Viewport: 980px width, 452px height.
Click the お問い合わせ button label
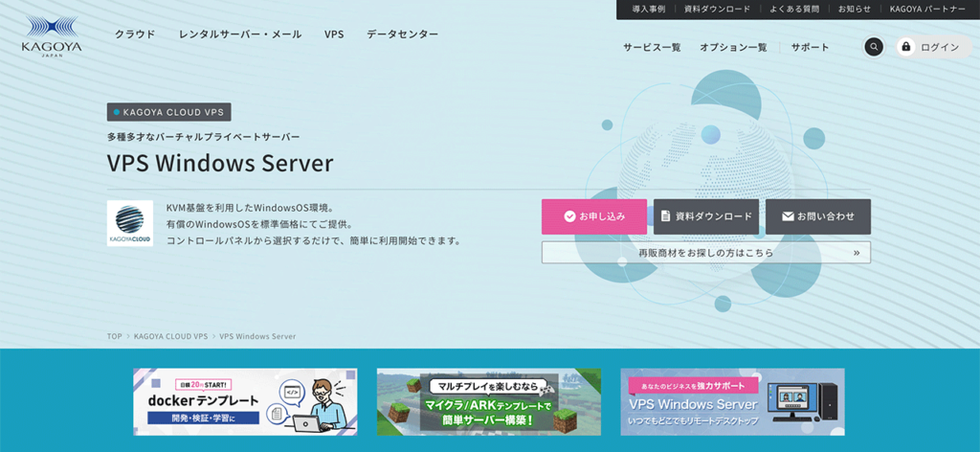pyautogui.click(x=826, y=216)
